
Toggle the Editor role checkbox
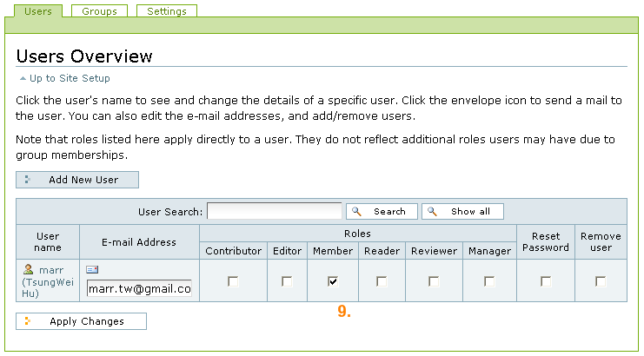[287, 281]
